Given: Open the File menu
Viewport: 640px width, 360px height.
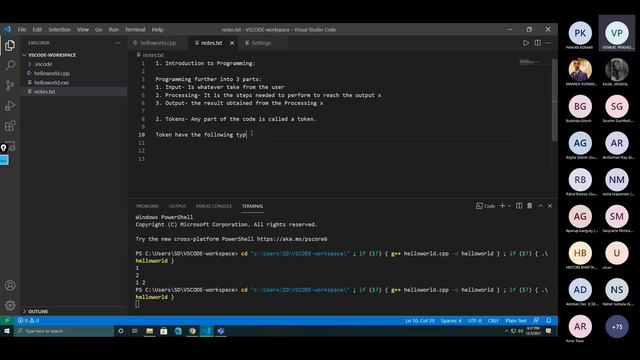Looking at the screenshot, I should 22,29.
